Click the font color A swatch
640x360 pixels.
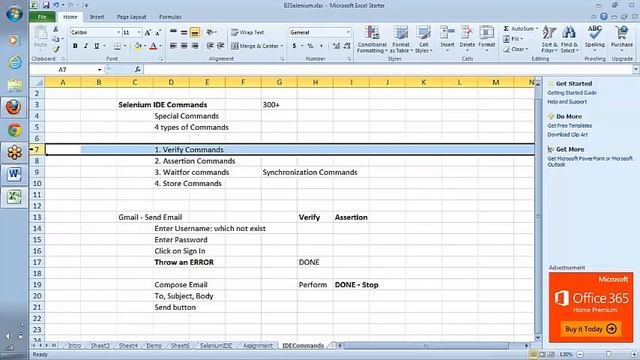(153, 46)
